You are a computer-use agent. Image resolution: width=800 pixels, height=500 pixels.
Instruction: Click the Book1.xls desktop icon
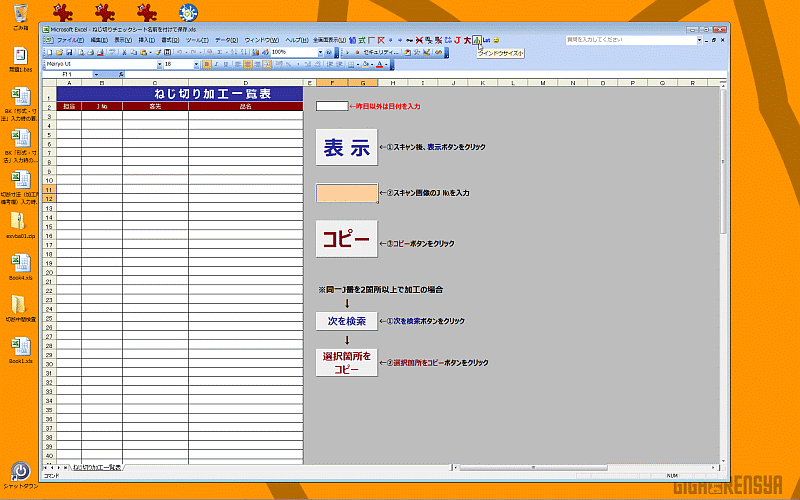click(20, 350)
